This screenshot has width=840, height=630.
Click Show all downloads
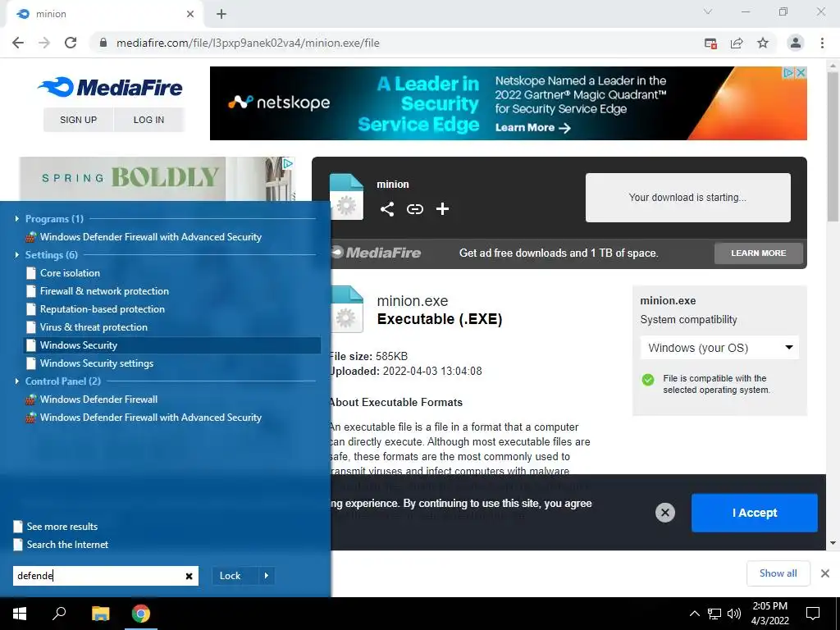[778, 573]
